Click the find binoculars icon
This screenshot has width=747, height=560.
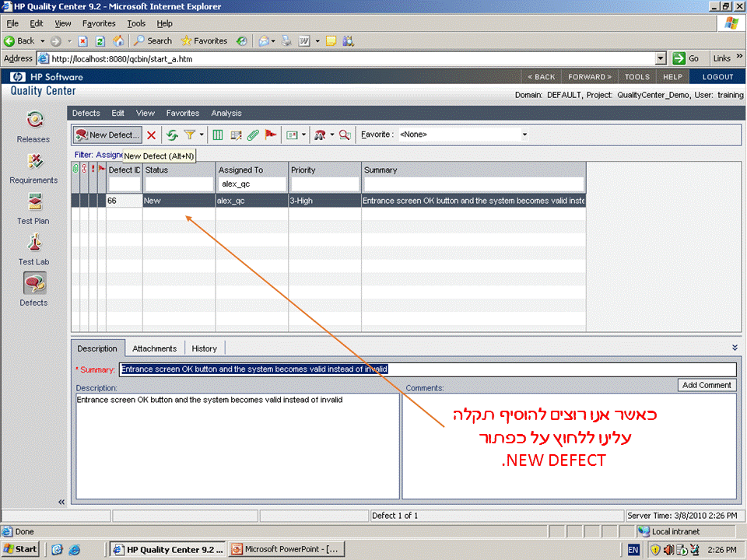click(320, 135)
